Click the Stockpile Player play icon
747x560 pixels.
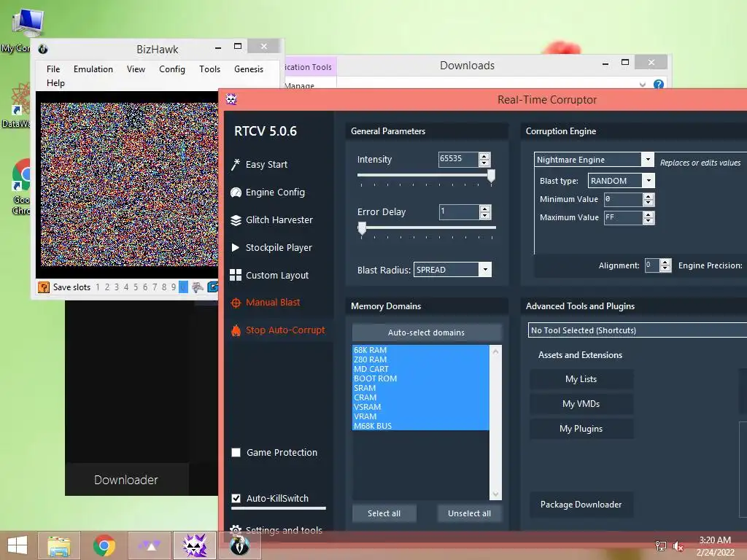[x=236, y=248]
